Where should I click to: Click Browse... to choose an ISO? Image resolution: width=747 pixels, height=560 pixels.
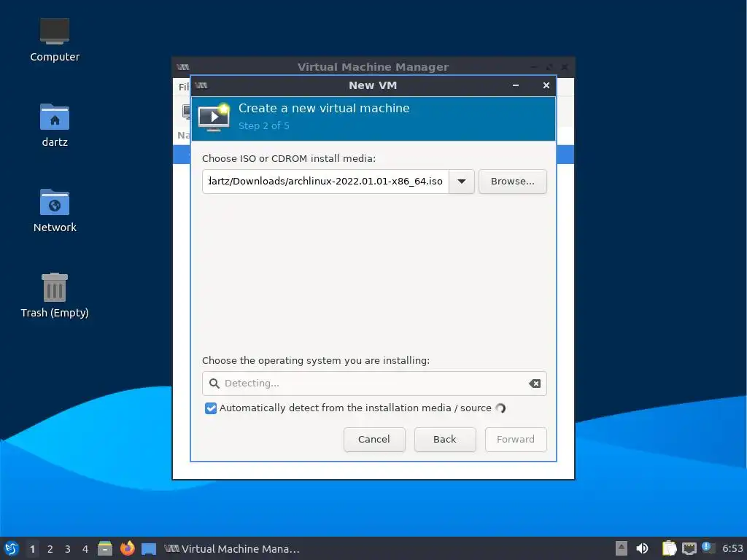click(513, 182)
